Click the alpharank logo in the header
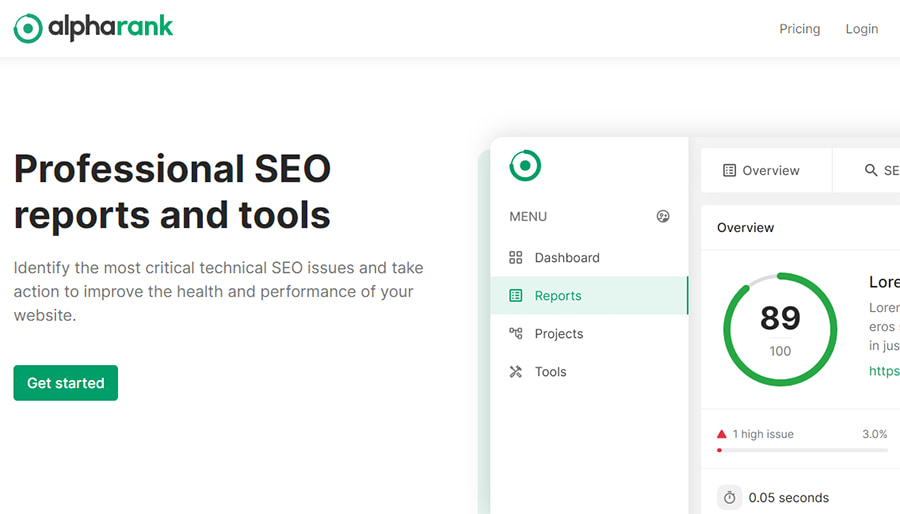900x514 pixels. point(93,28)
